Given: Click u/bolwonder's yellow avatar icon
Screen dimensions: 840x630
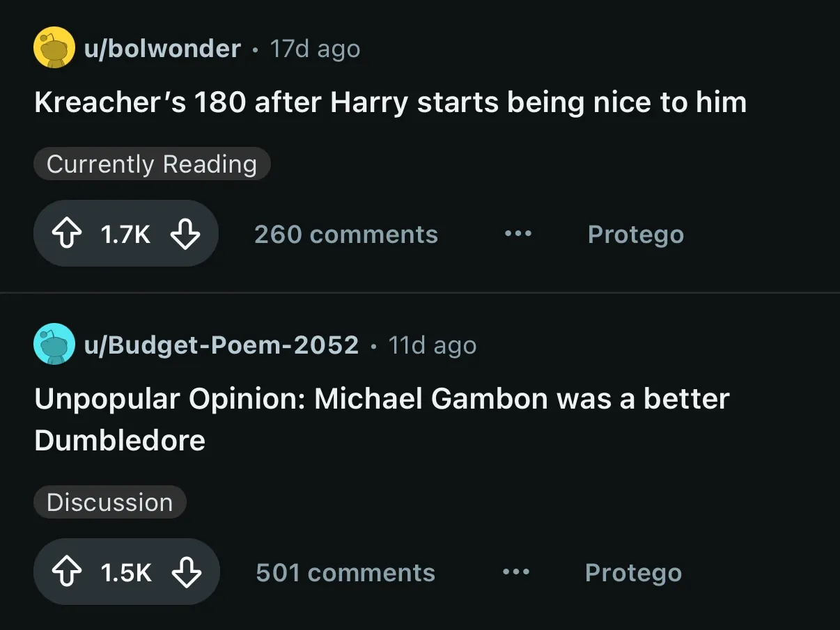Looking at the screenshot, I should pyautogui.click(x=54, y=47).
